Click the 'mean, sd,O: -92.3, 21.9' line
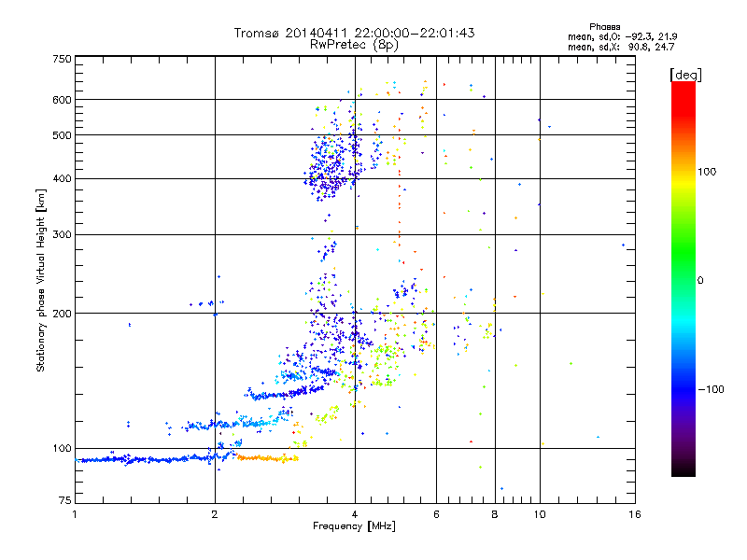 point(622,36)
